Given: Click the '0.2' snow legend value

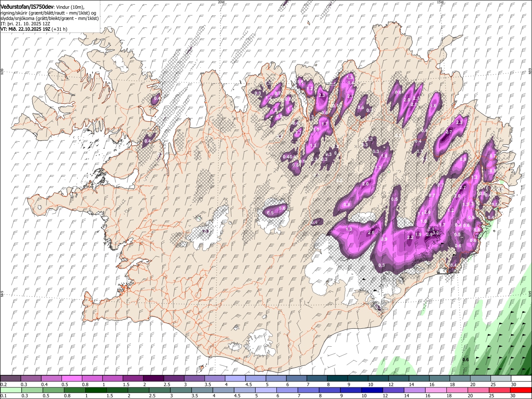Looking at the screenshot, I should click(3, 384).
